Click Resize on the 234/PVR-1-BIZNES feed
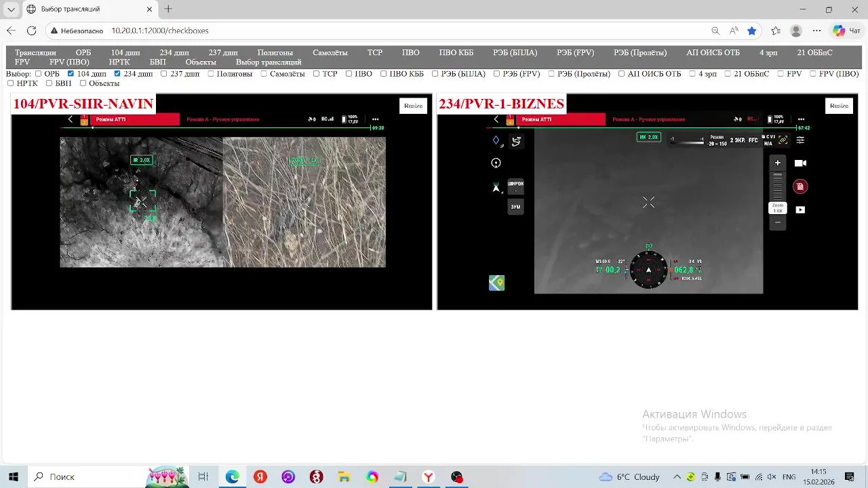868x488 pixels. (x=839, y=106)
